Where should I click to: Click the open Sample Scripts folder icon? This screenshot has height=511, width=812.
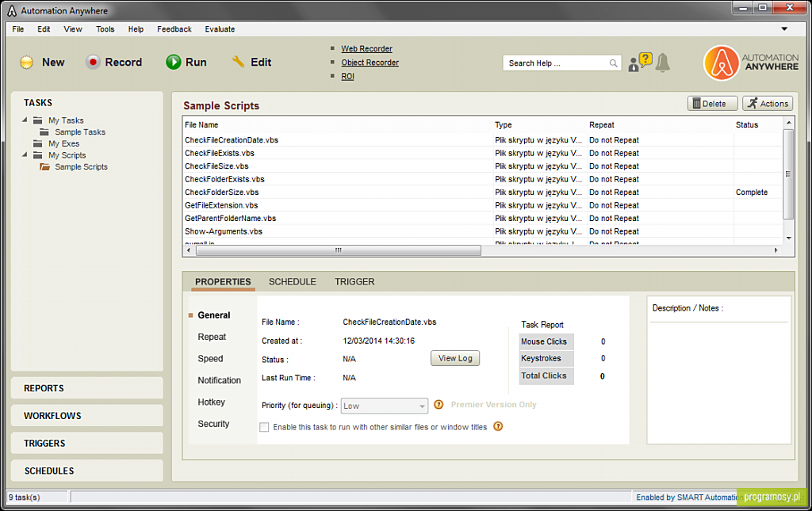(x=45, y=166)
